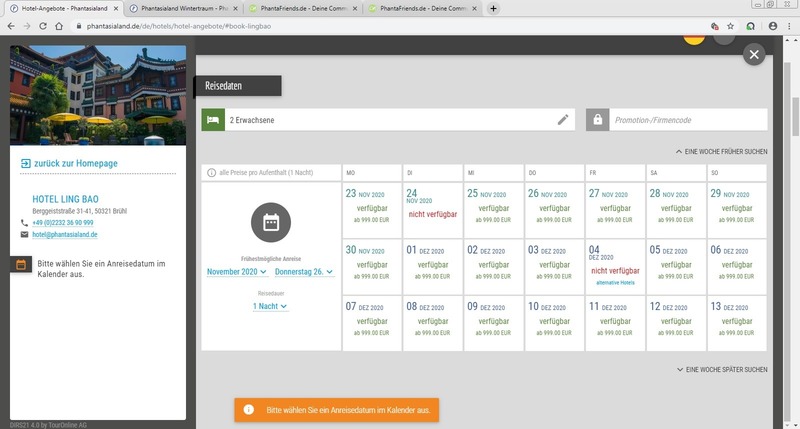Open the November 2020 month dropdown
800x429 pixels.
[236, 271]
